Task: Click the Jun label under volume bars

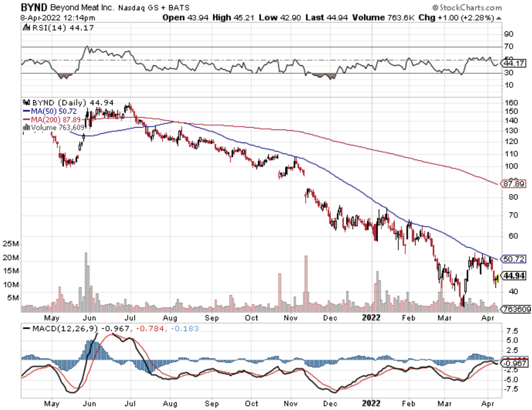Action: click(x=89, y=318)
